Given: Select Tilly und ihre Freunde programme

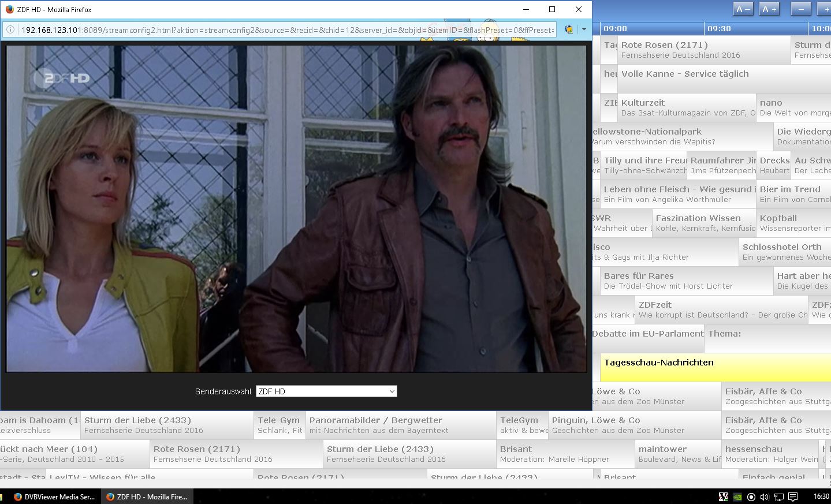Looking at the screenshot, I should (x=643, y=165).
